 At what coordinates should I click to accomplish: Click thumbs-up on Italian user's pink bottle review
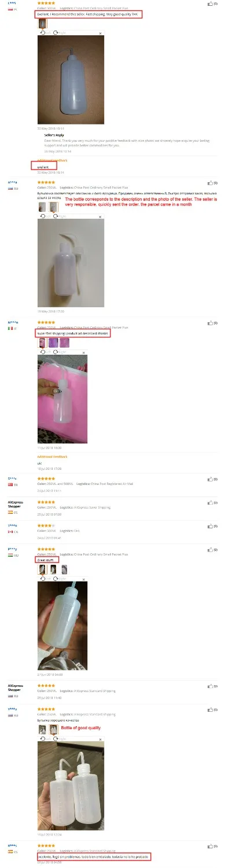pyautogui.click(x=210, y=322)
